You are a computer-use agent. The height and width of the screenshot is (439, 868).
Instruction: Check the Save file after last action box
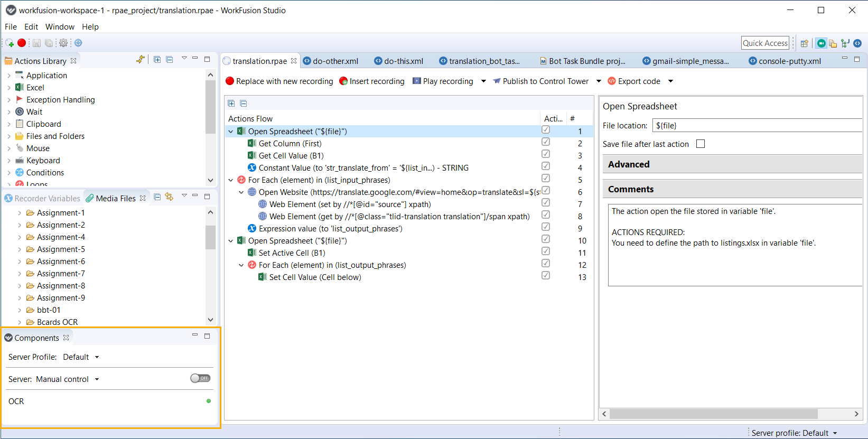click(x=701, y=144)
